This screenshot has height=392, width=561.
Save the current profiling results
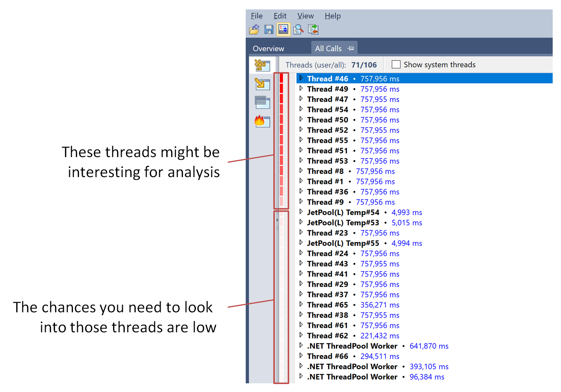pos(269,29)
